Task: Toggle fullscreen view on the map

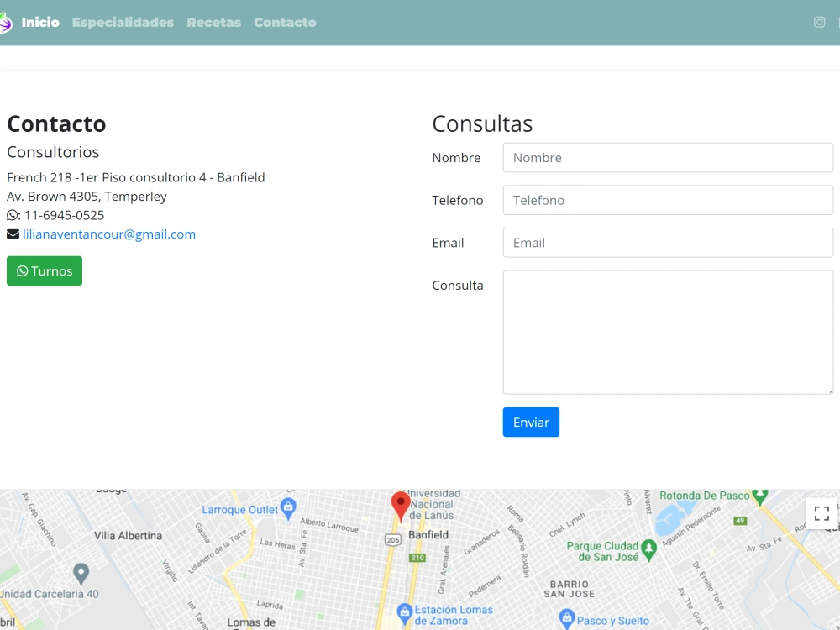Action: 822,513
